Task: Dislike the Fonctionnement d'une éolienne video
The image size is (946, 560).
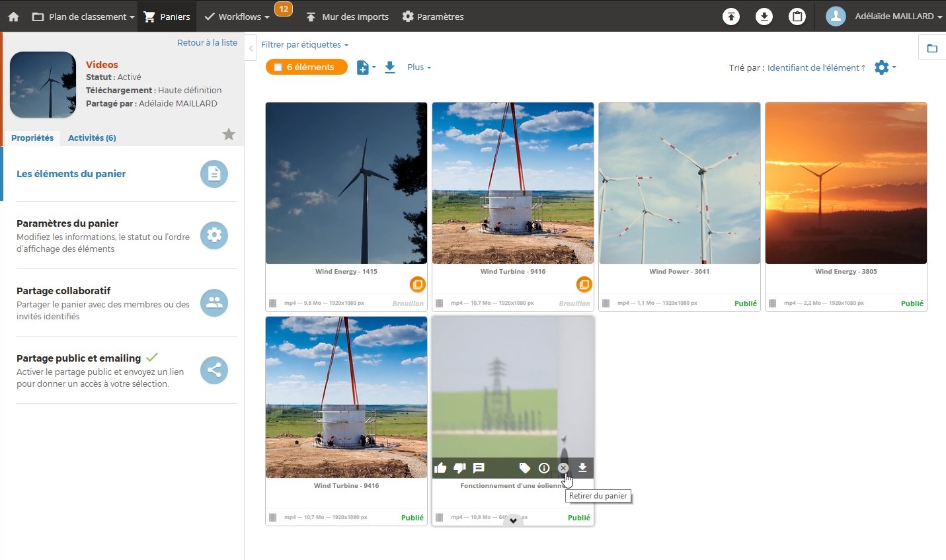Action: [459, 468]
